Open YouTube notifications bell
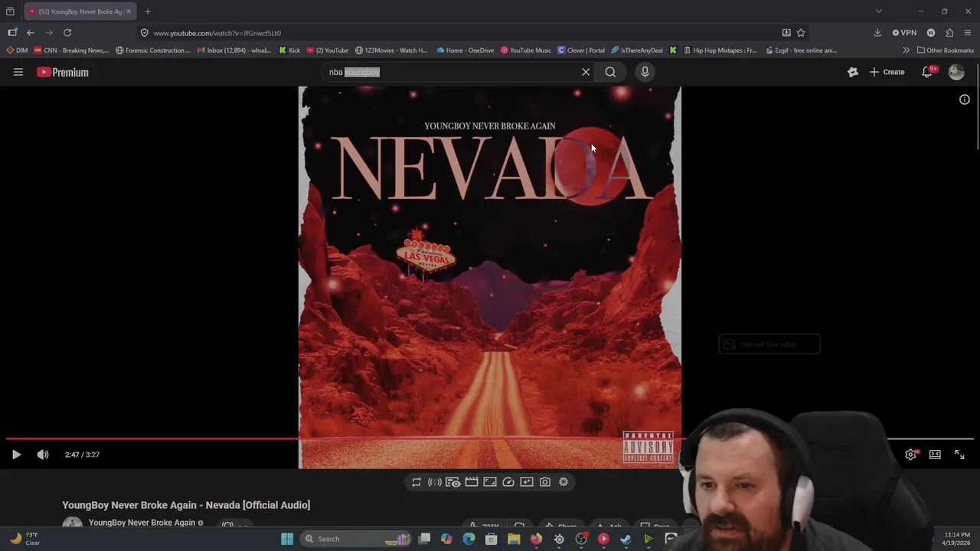 [927, 72]
